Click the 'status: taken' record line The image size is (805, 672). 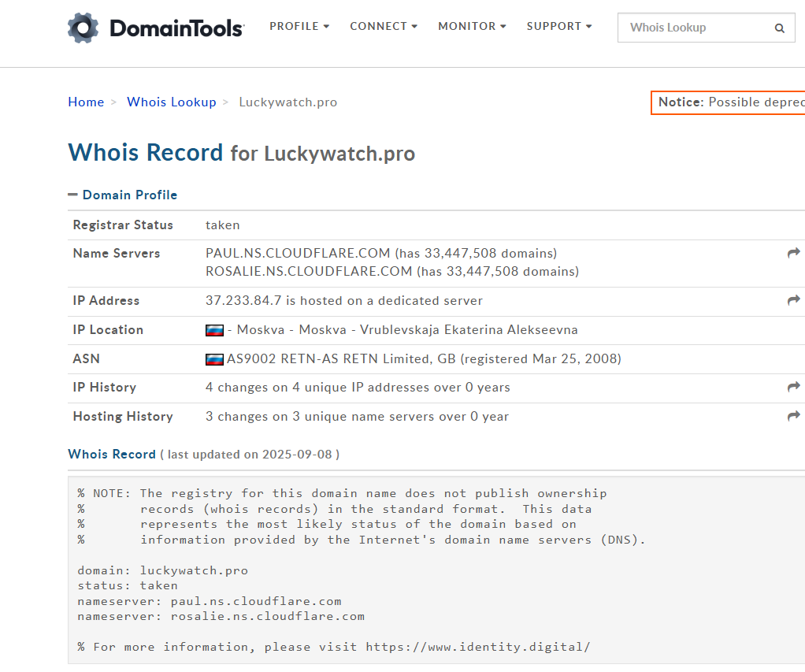[x=128, y=585]
